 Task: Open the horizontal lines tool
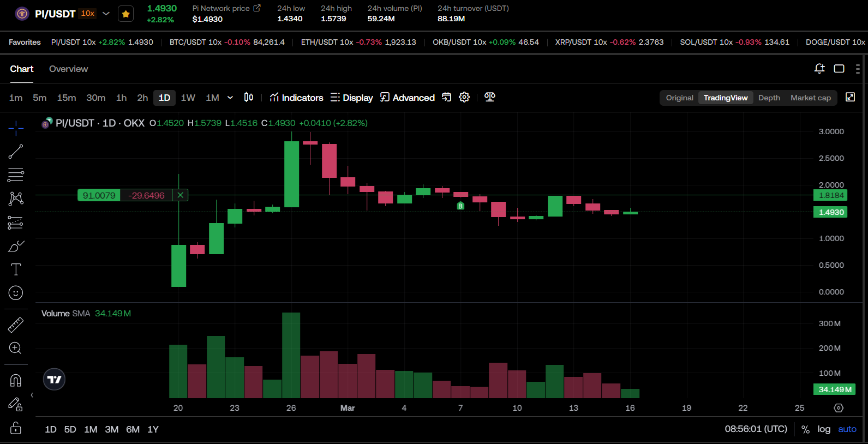pyautogui.click(x=16, y=175)
